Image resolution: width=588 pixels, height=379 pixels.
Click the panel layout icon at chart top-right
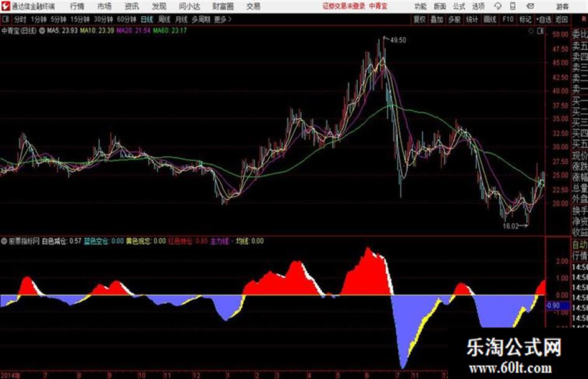pos(540,31)
